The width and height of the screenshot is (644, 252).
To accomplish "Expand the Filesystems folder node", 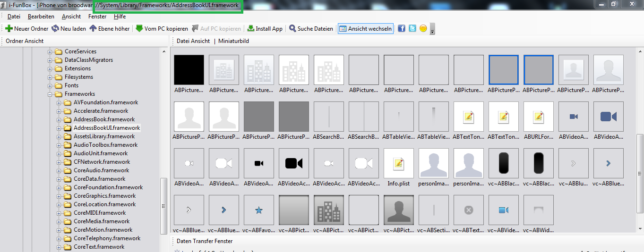I will click(x=50, y=77).
